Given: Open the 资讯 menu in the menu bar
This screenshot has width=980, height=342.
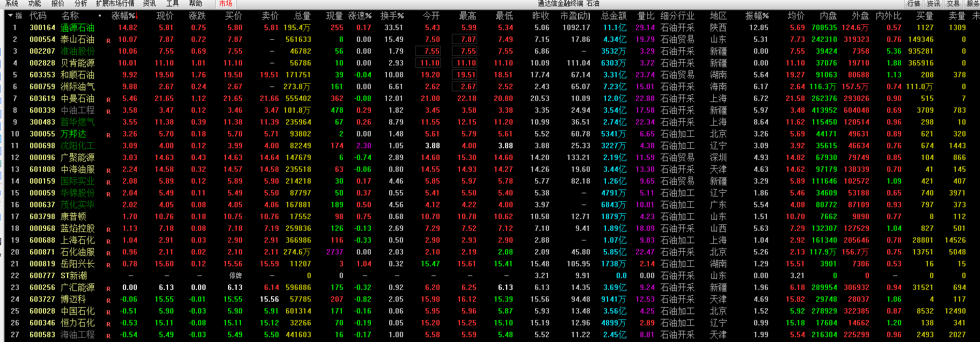Looking at the screenshot, I should point(149,3).
